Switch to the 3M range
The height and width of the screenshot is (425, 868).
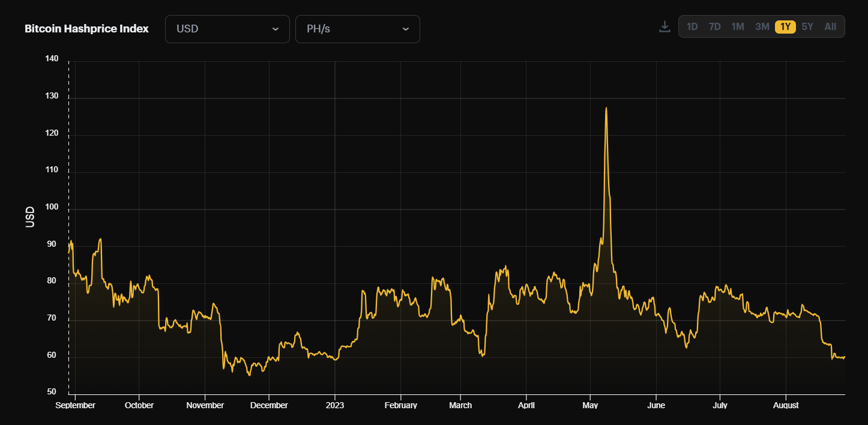click(x=762, y=26)
